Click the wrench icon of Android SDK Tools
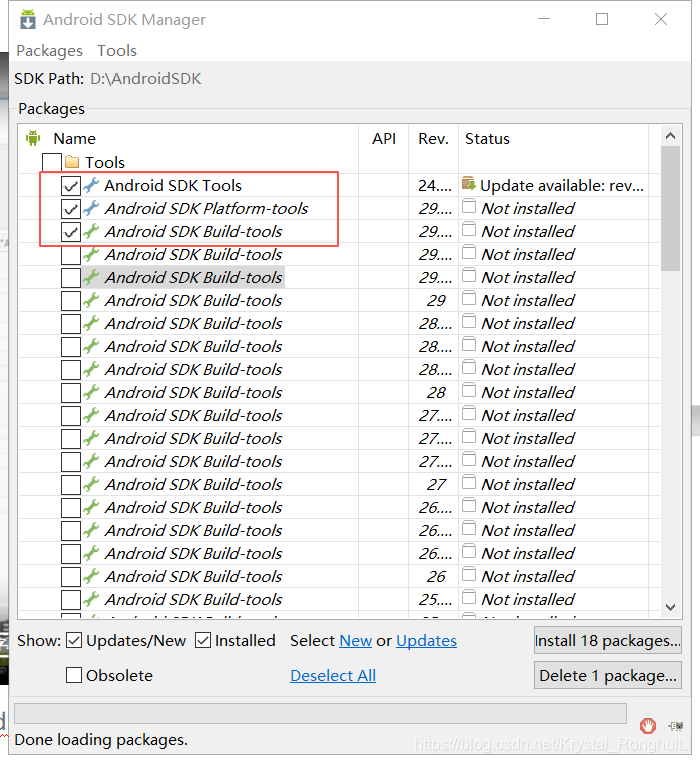The height and width of the screenshot is (763, 700). click(x=91, y=185)
